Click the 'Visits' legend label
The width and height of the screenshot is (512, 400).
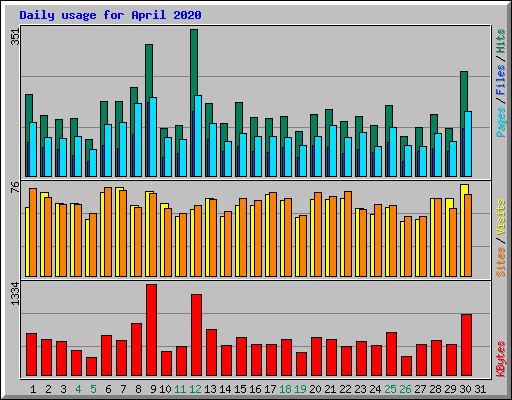tap(500, 218)
